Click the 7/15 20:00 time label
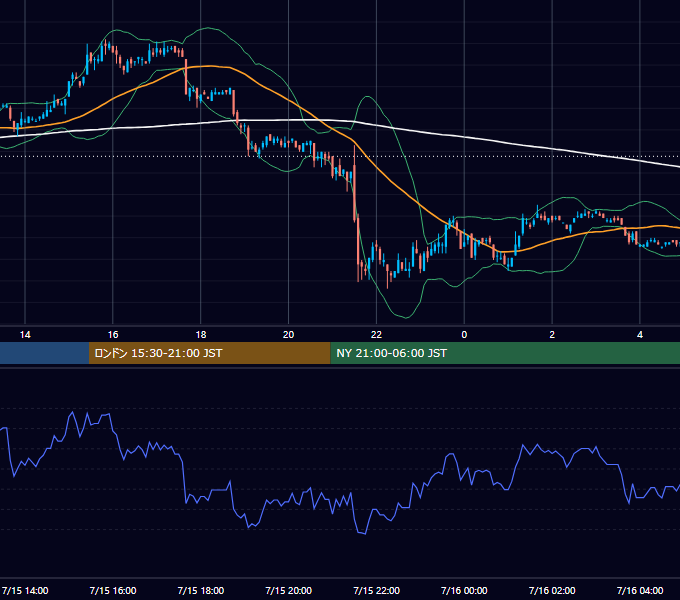Image resolution: width=680 pixels, height=600 pixels. pos(288,590)
